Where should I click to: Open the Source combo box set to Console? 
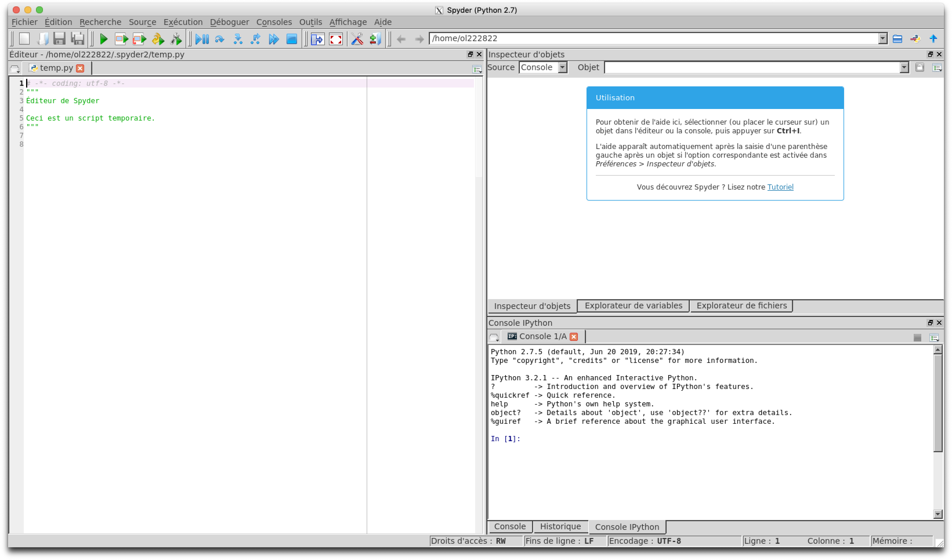coord(543,68)
